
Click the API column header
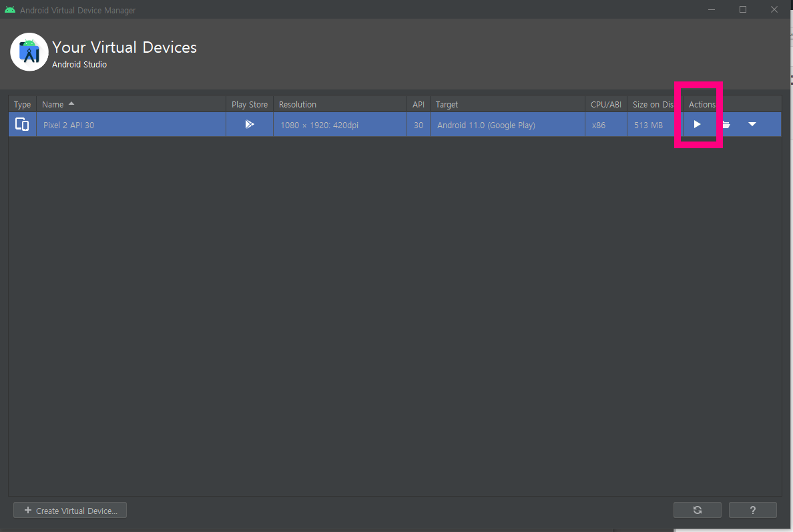coord(419,104)
